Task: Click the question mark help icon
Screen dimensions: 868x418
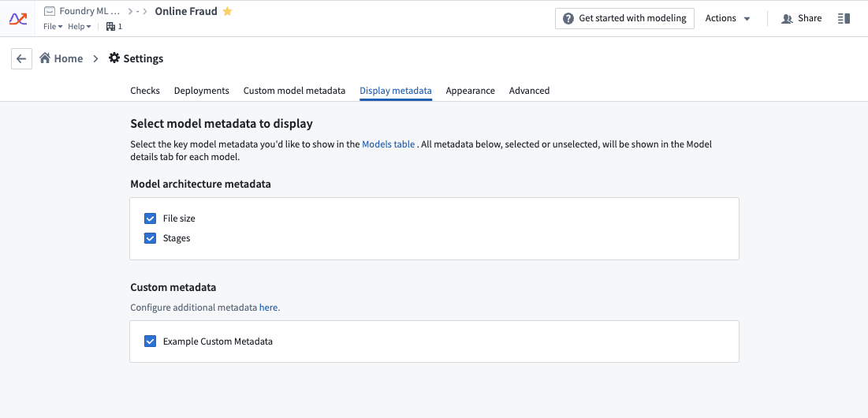Action: pyautogui.click(x=568, y=18)
